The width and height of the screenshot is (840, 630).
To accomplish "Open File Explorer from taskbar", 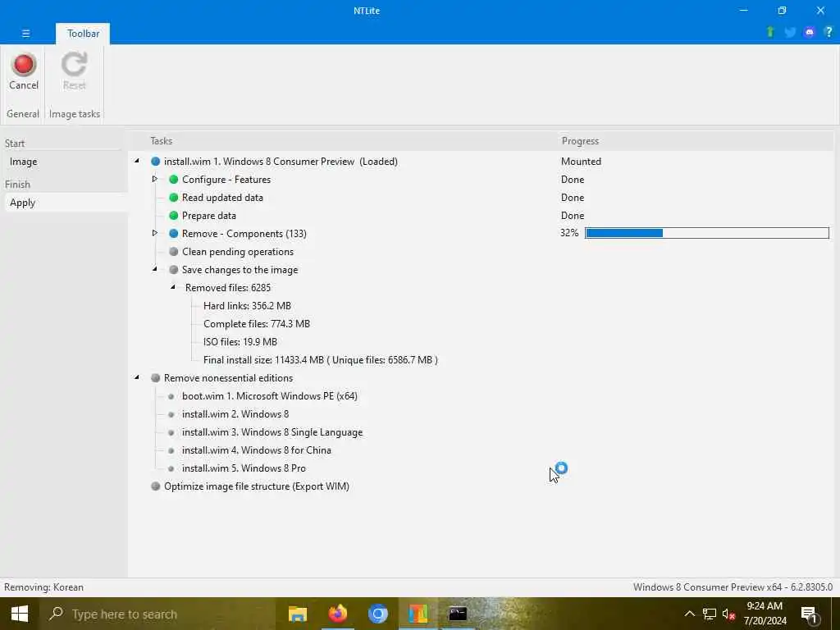I will click(297, 614).
